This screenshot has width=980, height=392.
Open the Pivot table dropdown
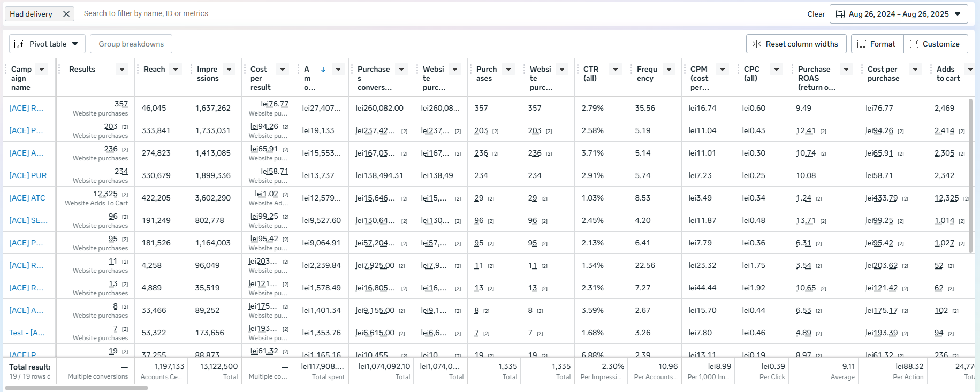click(x=47, y=44)
